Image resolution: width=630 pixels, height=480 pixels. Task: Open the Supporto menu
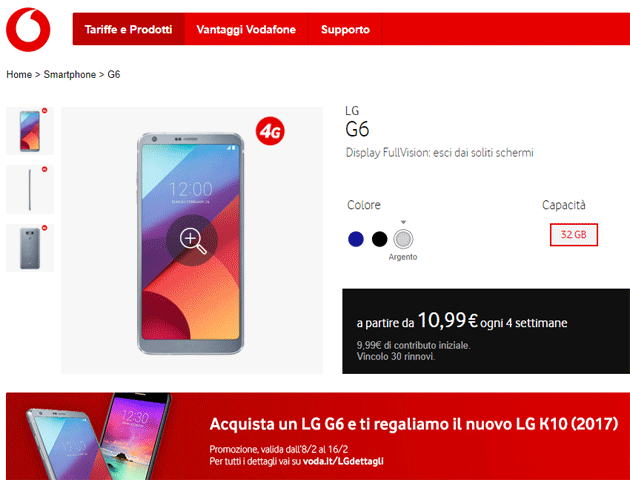point(345,29)
